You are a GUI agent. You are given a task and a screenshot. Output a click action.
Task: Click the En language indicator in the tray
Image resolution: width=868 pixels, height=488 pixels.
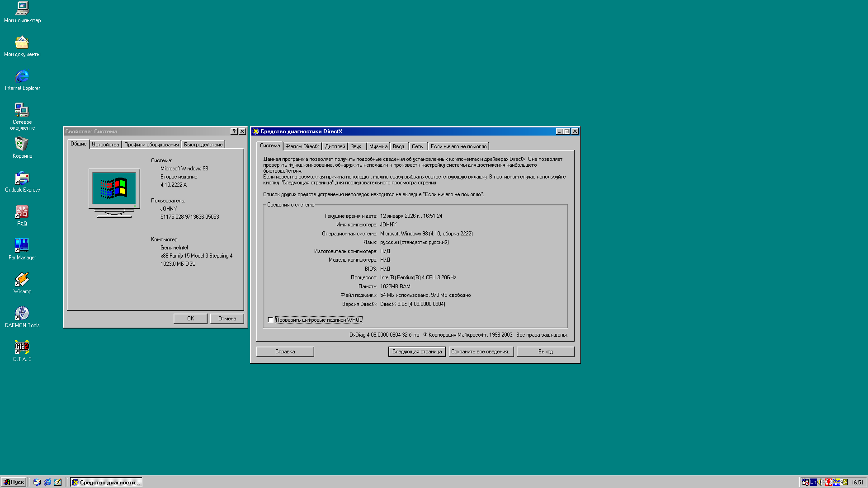813,482
